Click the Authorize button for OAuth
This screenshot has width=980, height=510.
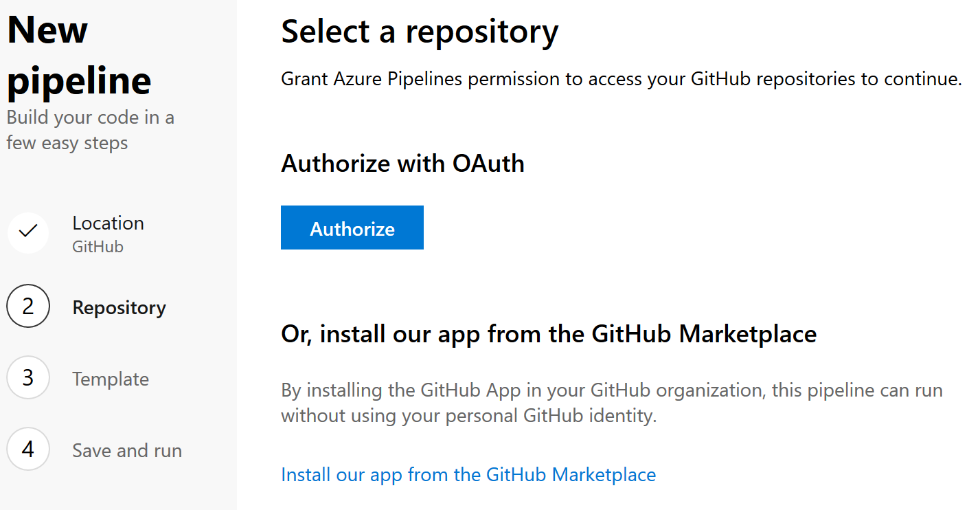[352, 228]
